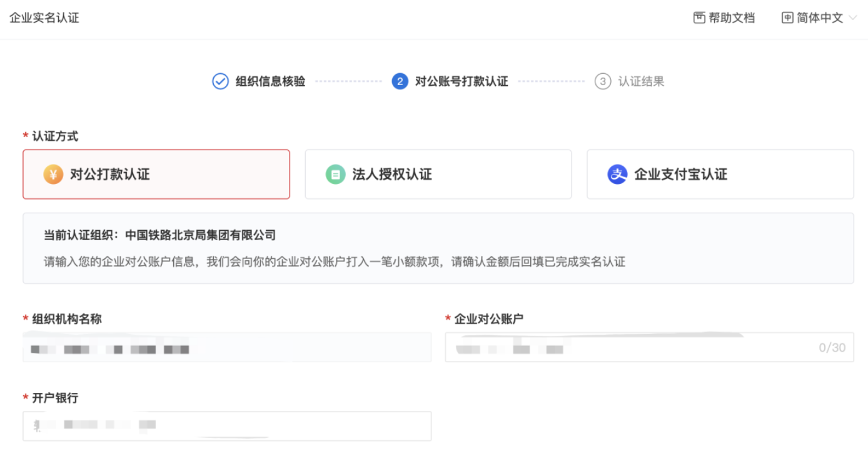Click the completed checkmark step icon
Image resolution: width=868 pixels, height=451 pixels.
point(221,81)
